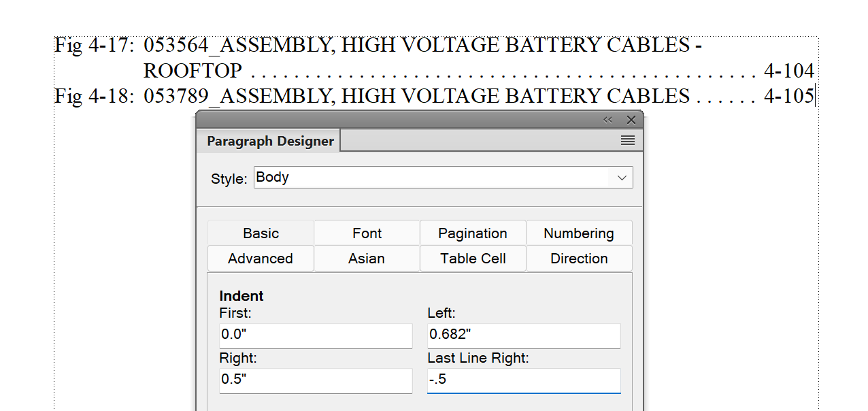Open the Table Cell tab
This screenshot has height=411, width=868.
point(472,259)
